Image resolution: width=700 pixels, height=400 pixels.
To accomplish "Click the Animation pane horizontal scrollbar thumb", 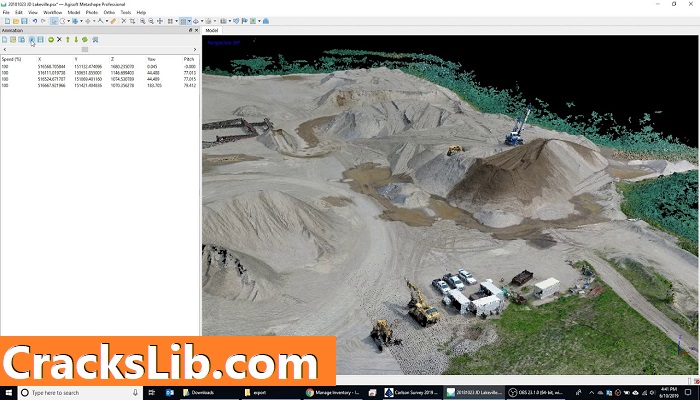I will pos(85,50).
